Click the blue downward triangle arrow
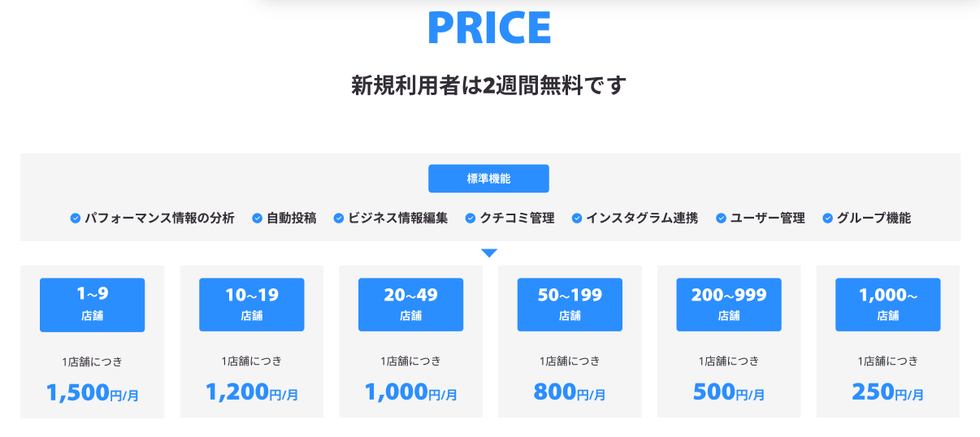The image size is (980, 437). (489, 253)
